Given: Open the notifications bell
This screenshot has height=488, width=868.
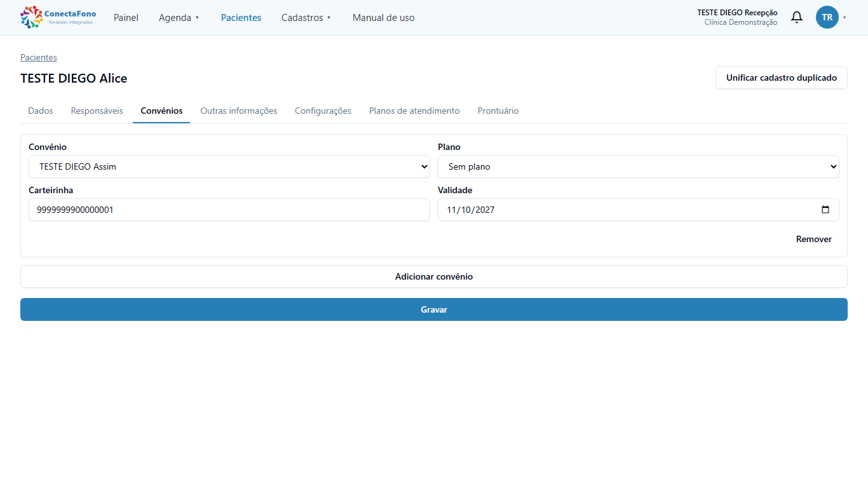Looking at the screenshot, I should pos(796,17).
